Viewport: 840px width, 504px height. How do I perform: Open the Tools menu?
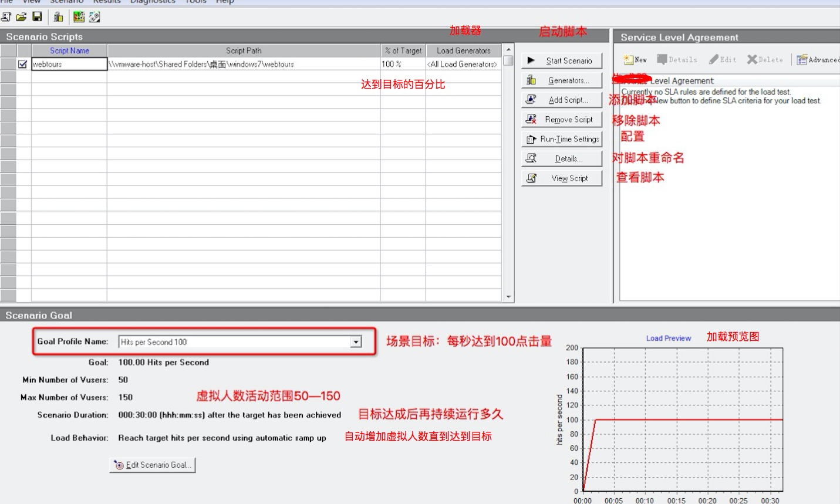(x=195, y=2)
